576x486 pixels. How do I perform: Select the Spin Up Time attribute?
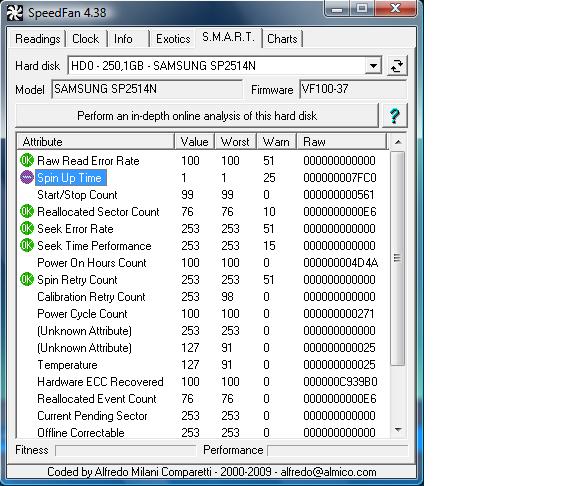(x=71, y=178)
